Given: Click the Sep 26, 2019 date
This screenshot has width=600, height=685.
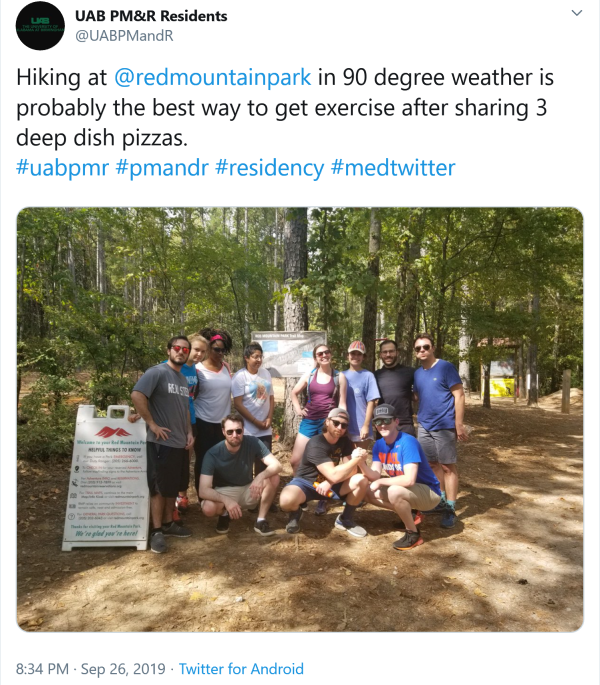Looking at the screenshot, I should pyautogui.click(x=123, y=669).
